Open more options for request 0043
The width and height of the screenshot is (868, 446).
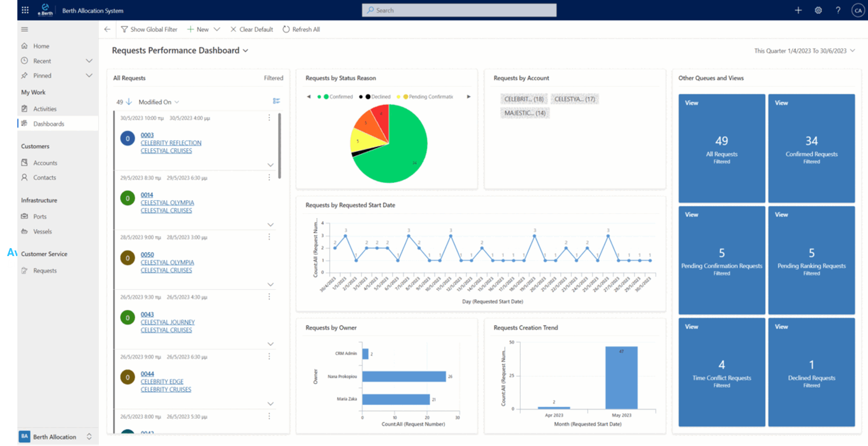[x=269, y=296]
